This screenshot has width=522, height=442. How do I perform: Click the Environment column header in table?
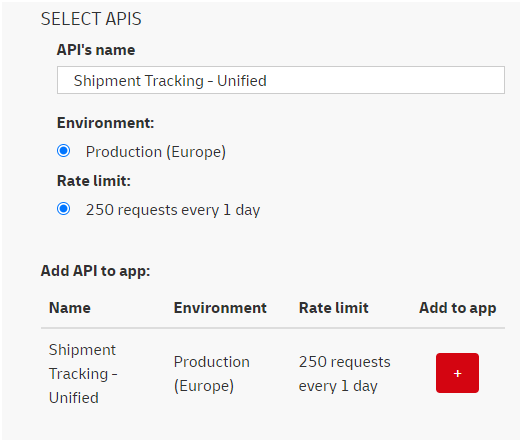pos(220,308)
